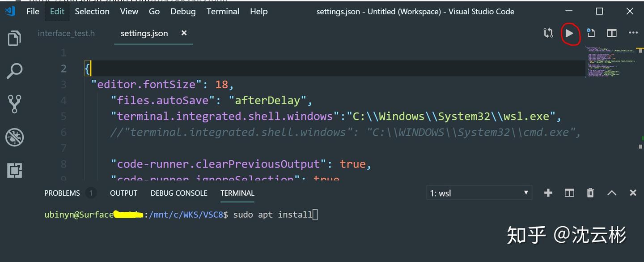Switch to the interface_test.h tab

click(x=66, y=33)
